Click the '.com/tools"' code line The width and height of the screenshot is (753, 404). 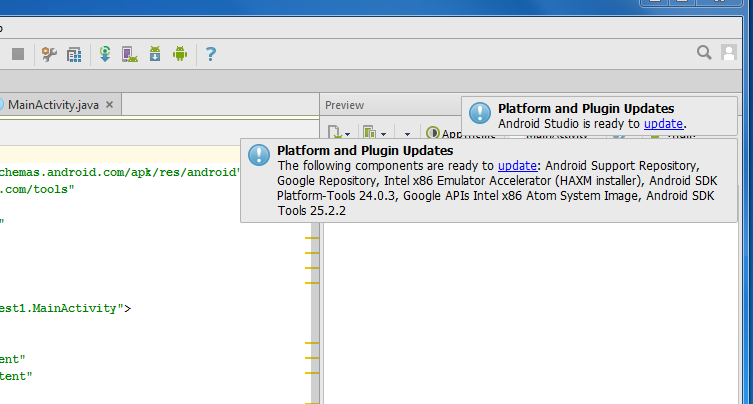(37, 189)
